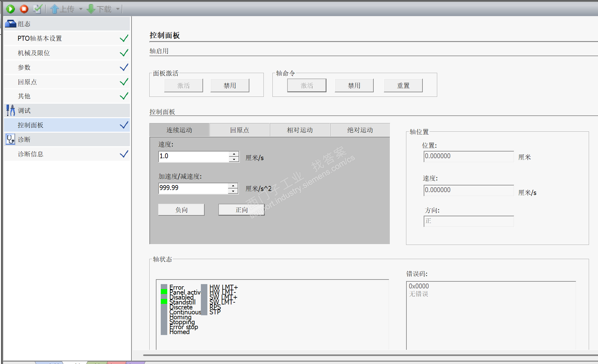Increase speed with the up spinner arrow

[234, 154]
